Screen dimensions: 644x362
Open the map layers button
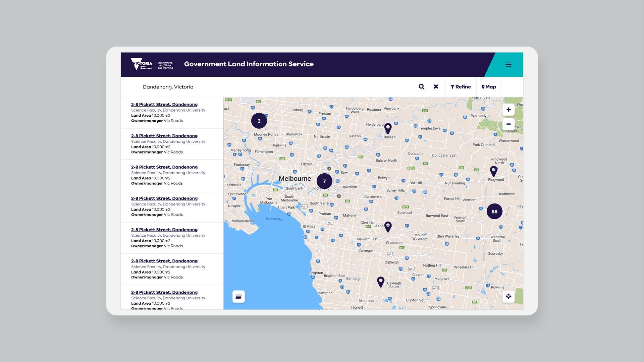[x=238, y=297]
